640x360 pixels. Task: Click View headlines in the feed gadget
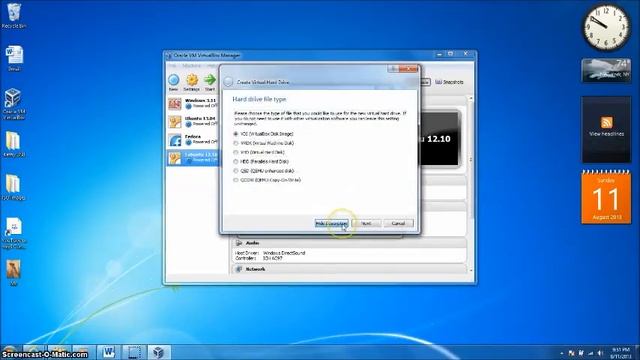click(606, 134)
